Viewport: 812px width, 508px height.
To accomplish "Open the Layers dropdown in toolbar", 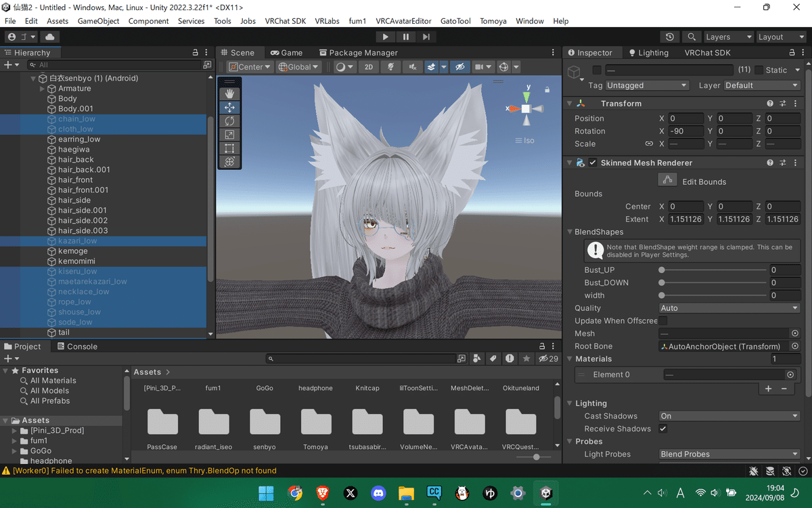I will click(728, 37).
